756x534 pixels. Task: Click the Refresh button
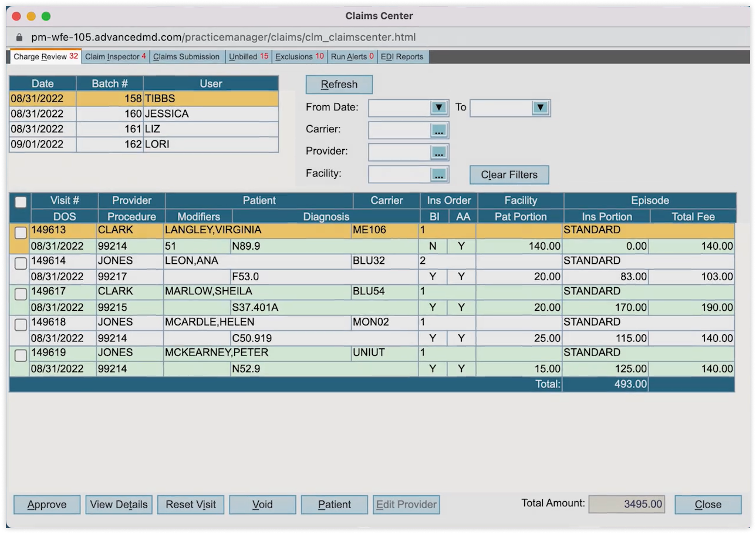pyautogui.click(x=339, y=85)
